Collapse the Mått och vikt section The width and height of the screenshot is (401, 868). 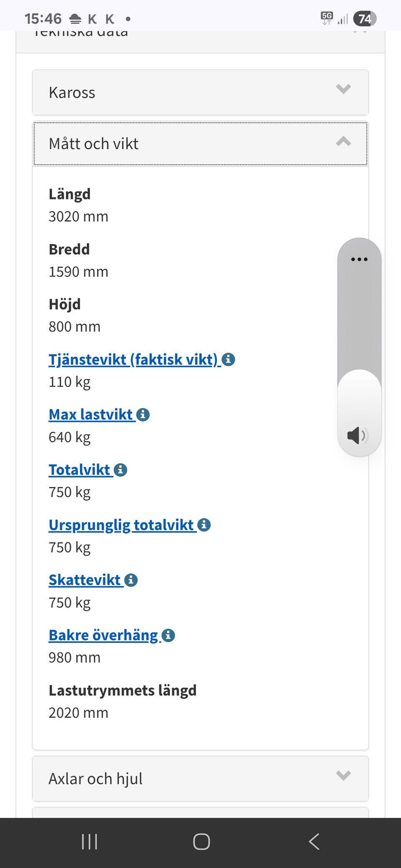(200, 144)
